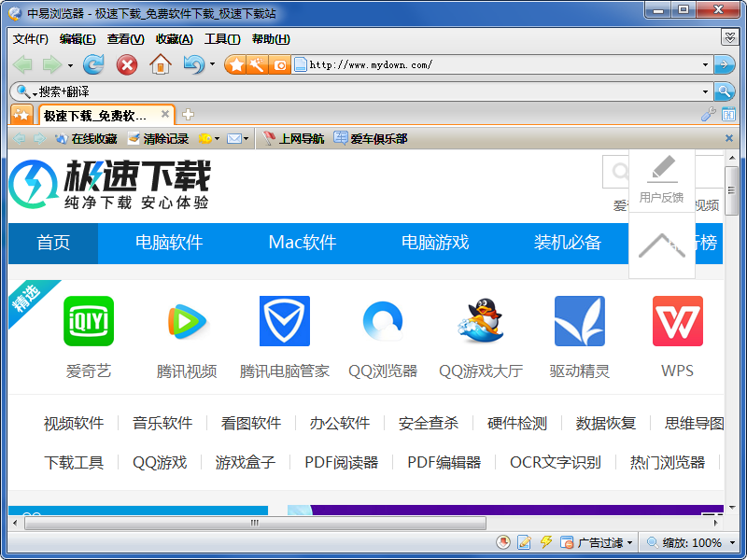
Task: Open the 缩放 100% zoom dropdown
Action: click(733, 542)
